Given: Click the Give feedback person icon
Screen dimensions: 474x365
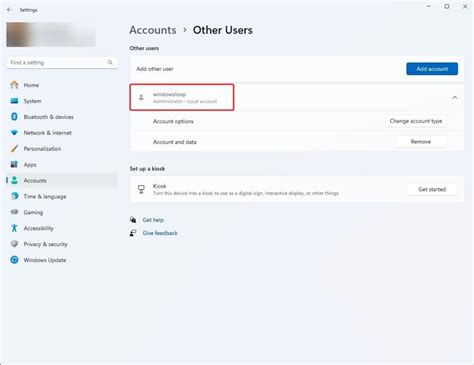Looking at the screenshot, I should point(133,233).
